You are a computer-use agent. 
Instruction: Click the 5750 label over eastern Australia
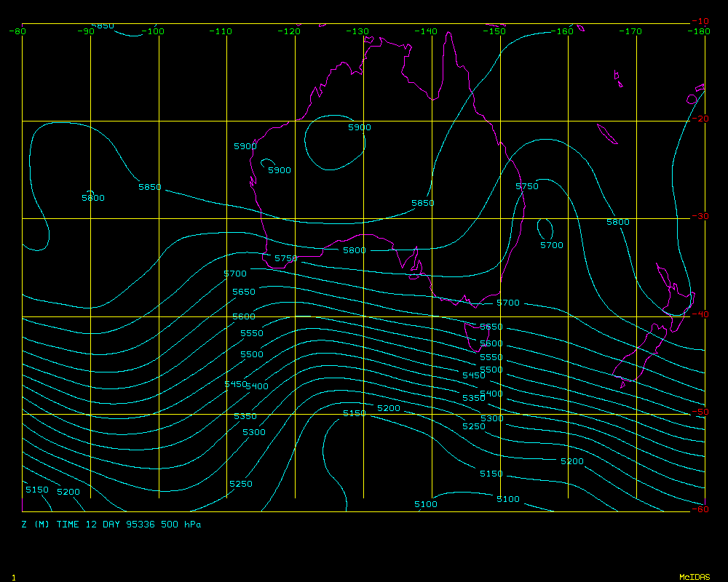pyautogui.click(x=527, y=186)
